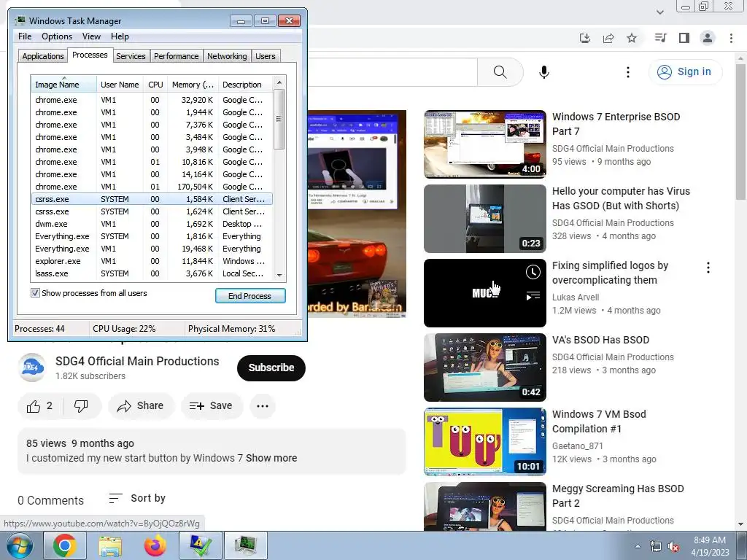The width and height of the screenshot is (747, 560).
Task: Click Chrome taskbar icon
Action: (65, 545)
